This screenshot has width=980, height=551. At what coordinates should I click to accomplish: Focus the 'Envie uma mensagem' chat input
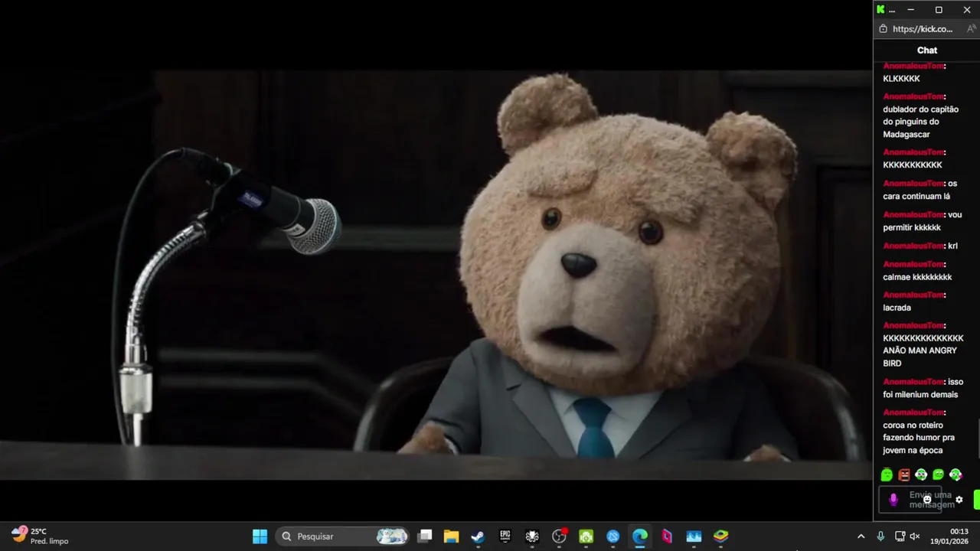(x=910, y=500)
